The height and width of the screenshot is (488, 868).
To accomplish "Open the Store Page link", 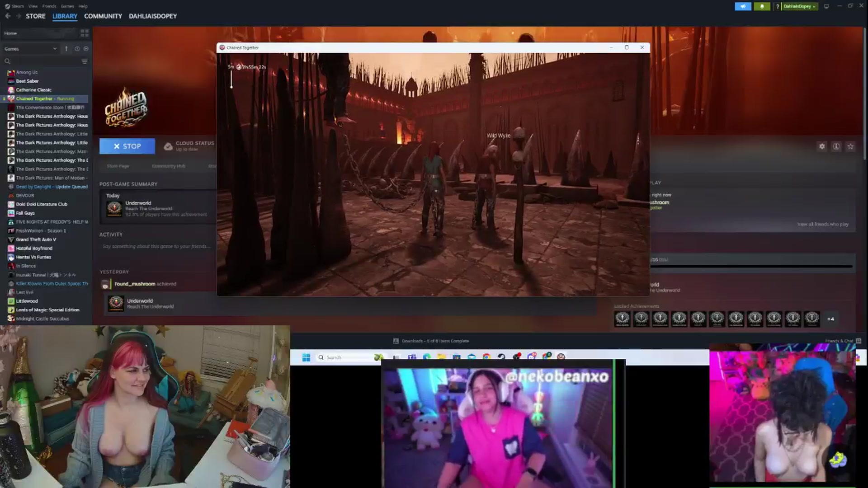I will [118, 166].
